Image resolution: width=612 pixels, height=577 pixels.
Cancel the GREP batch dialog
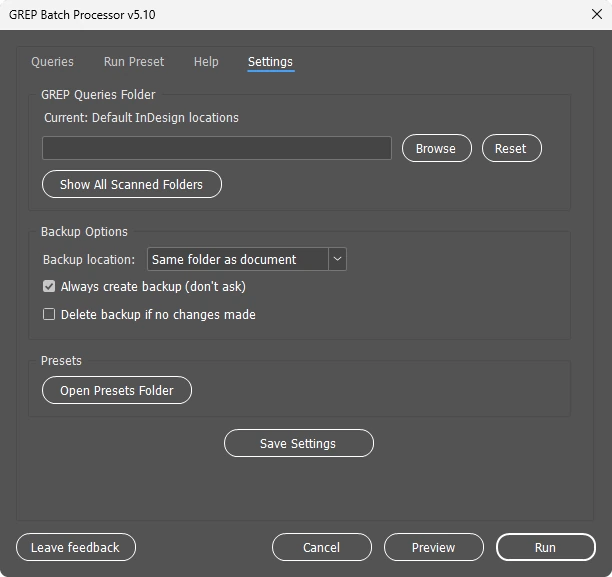pos(322,547)
